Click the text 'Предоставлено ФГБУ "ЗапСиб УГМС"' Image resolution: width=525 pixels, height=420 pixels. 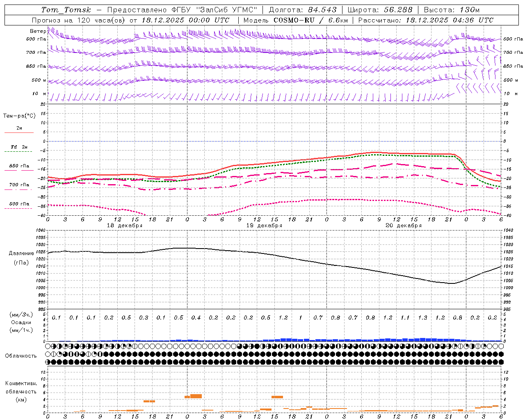coord(182,10)
